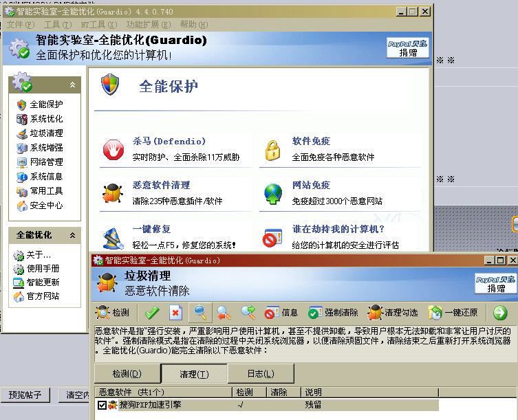Image resolution: width=518 pixels, height=420 pixels.
Task: Open 谁在劫持我的计算机? link
Action: [x=338, y=229]
